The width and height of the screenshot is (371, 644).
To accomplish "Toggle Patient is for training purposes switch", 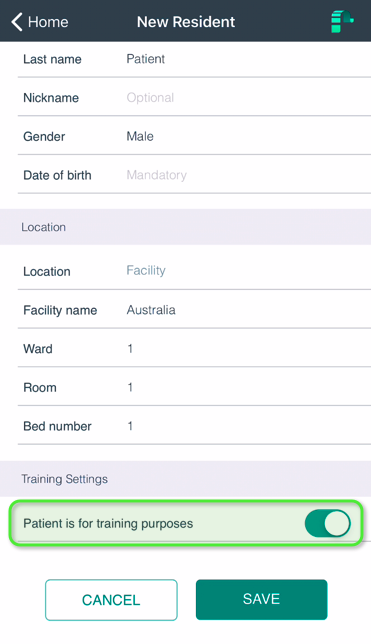I will click(327, 524).
